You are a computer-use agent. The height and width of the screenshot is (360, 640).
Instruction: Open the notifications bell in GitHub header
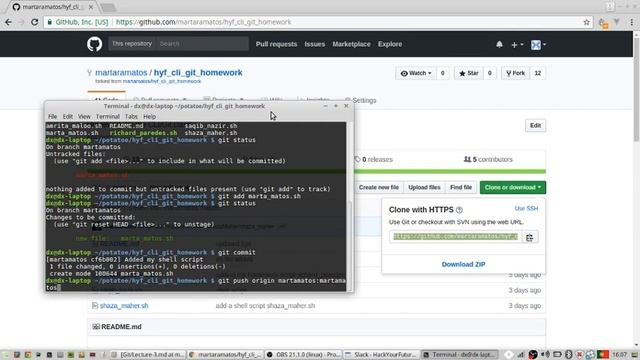[x=499, y=44]
